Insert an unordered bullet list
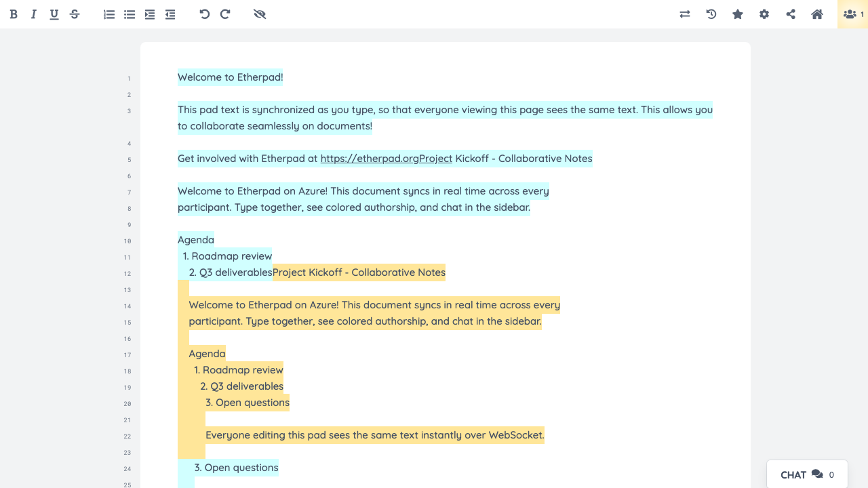868x488 pixels. 130,14
